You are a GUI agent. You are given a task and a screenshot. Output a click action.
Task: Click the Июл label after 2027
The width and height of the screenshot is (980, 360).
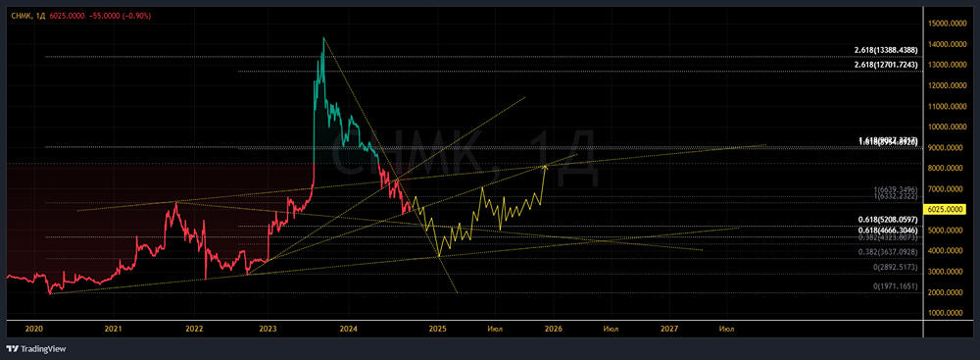point(726,328)
